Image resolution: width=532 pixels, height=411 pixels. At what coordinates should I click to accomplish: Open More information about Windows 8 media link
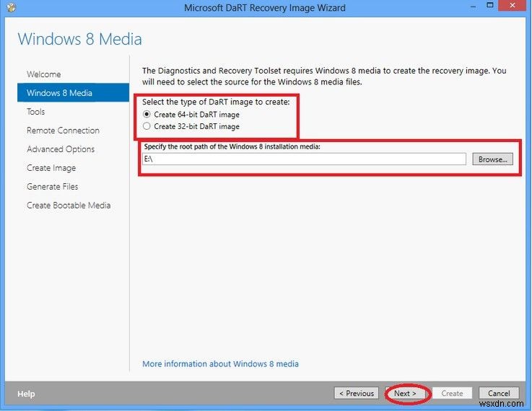(221, 364)
